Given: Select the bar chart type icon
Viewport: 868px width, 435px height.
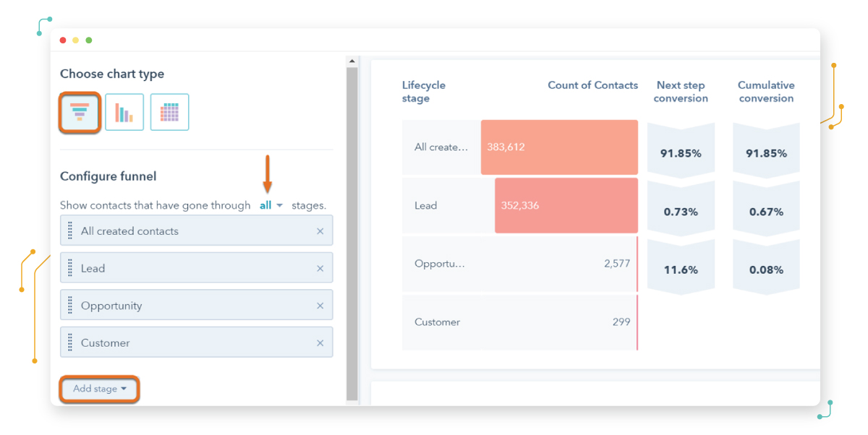Looking at the screenshot, I should coord(124,112).
